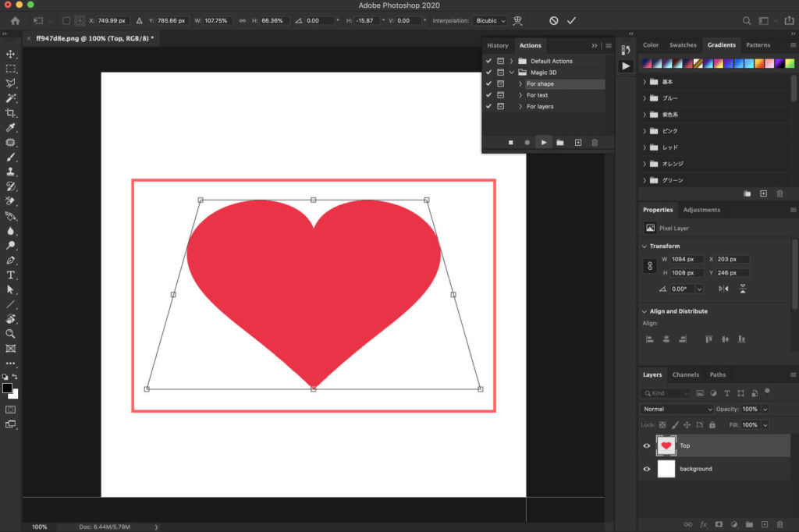799x532 pixels.
Task: Play the selected action
Action: coord(544,143)
